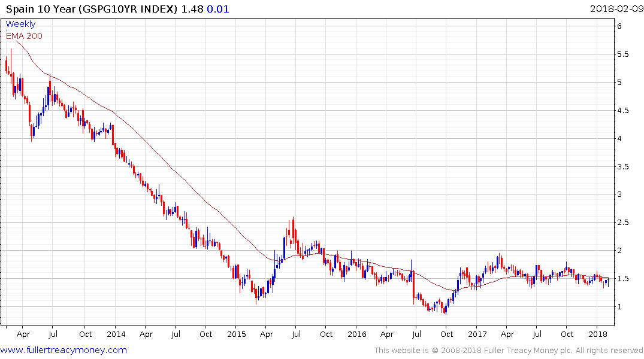Image resolution: width=644 pixels, height=359 pixels.
Task: Select the 2014 x-axis label
Action: pyautogui.click(x=116, y=334)
